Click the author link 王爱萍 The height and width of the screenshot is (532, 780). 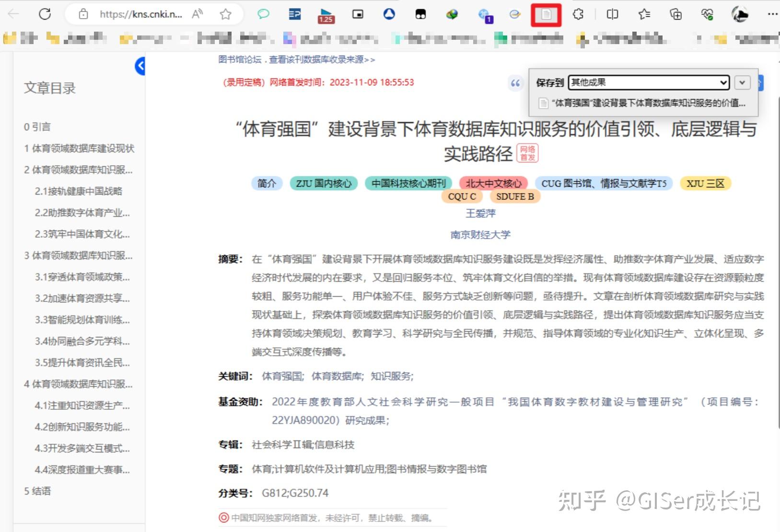(x=480, y=213)
